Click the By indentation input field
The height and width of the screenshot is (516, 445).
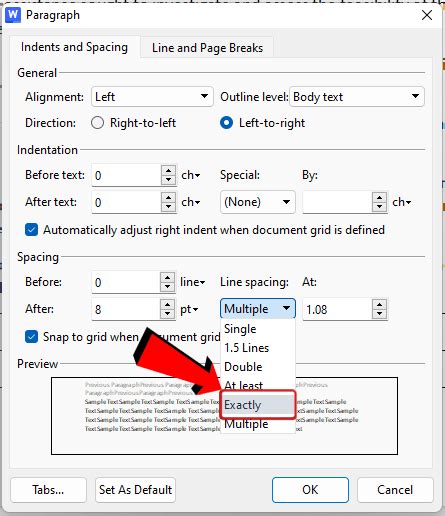(x=337, y=202)
